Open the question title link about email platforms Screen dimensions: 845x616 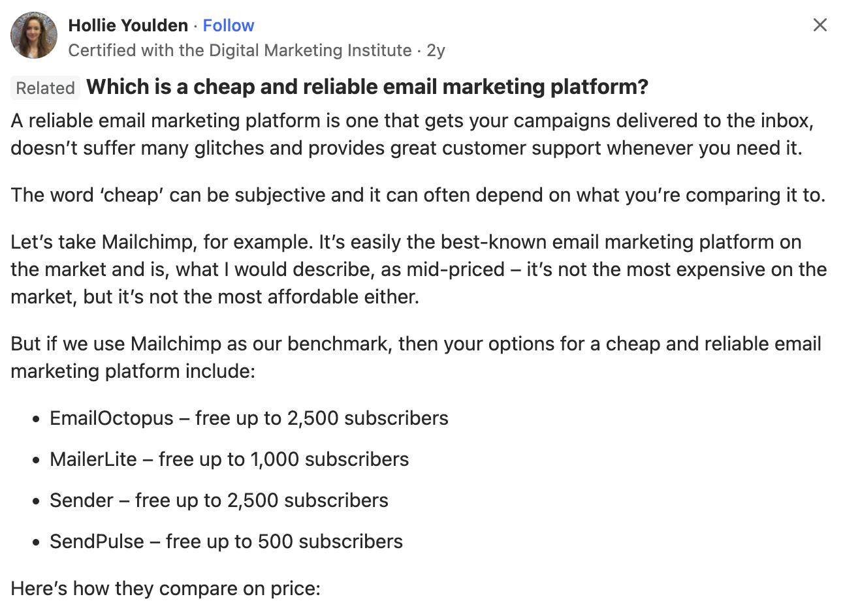(367, 86)
